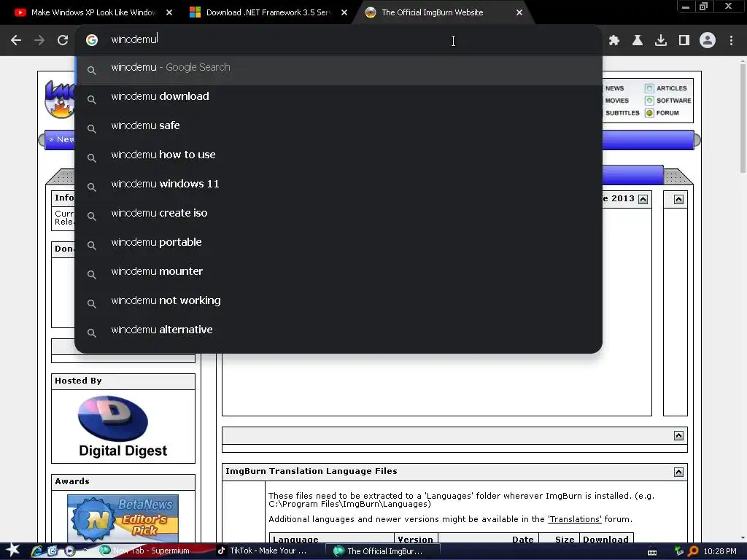Collapse the narrow right-side panel beside the news box
This screenshot has height=560, width=747.
pos(679,199)
